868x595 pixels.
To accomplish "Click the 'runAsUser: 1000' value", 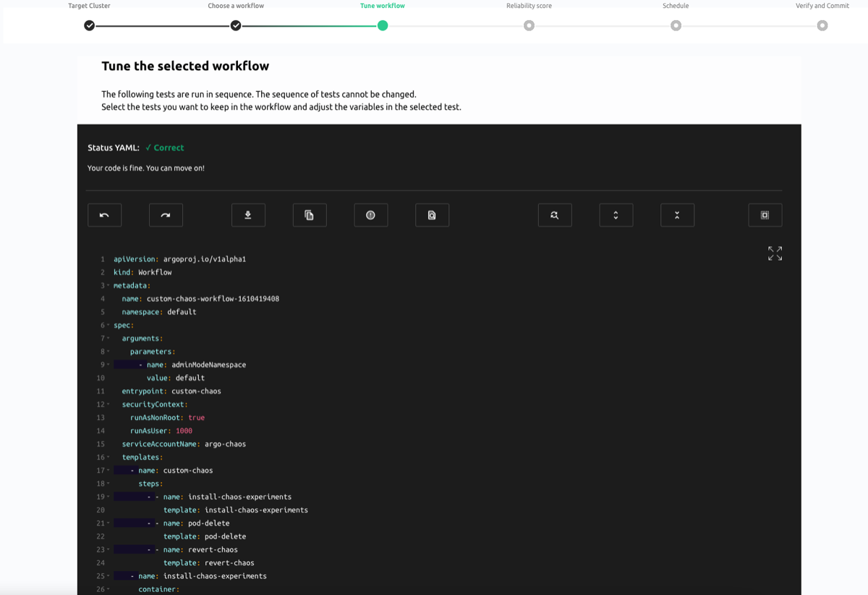I will point(184,431).
